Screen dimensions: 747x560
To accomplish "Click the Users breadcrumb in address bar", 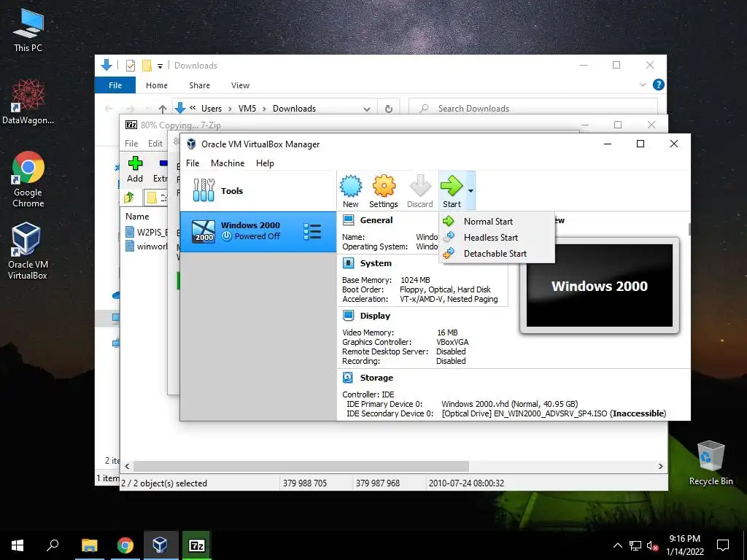I will (x=212, y=109).
